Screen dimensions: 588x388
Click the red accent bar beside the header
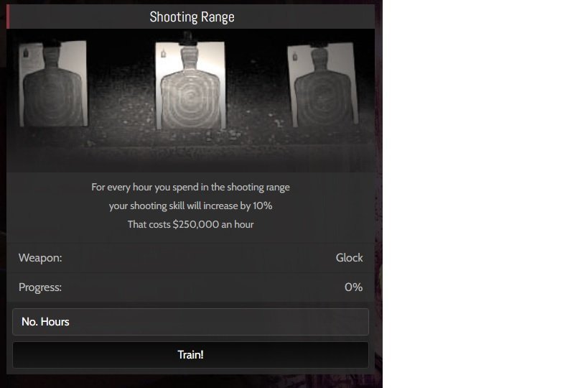pyautogui.click(x=8, y=17)
